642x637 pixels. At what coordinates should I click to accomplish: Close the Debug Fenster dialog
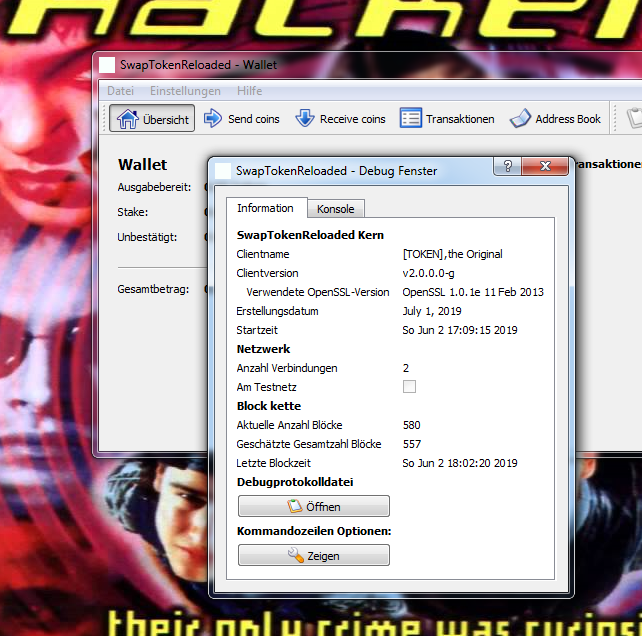545,166
